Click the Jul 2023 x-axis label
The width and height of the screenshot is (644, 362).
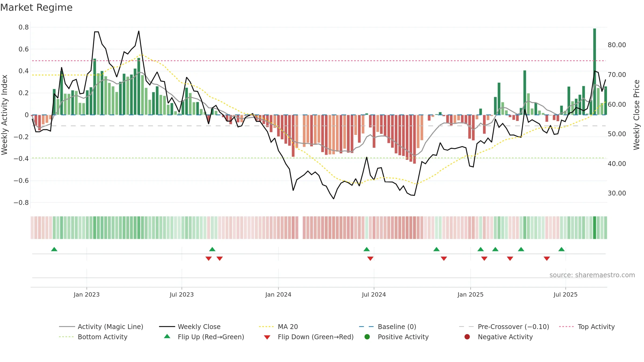pos(182,294)
